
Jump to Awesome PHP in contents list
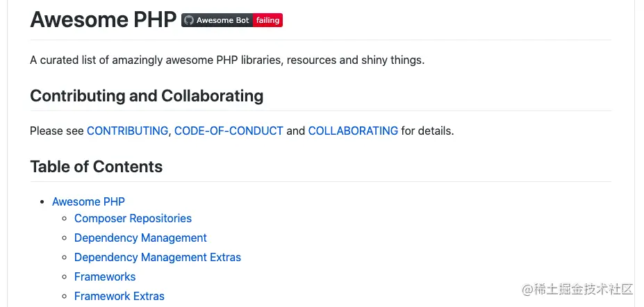[88, 201]
